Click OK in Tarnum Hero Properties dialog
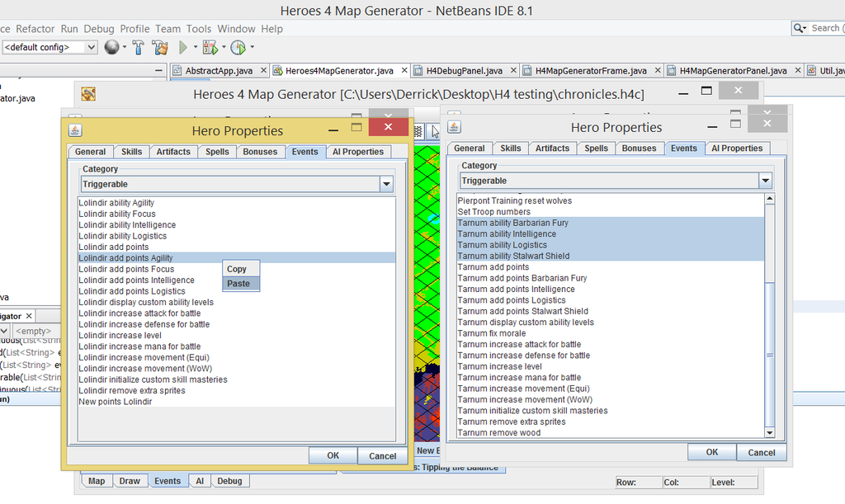The height and width of the screenshot is (504, 845). 712,452
